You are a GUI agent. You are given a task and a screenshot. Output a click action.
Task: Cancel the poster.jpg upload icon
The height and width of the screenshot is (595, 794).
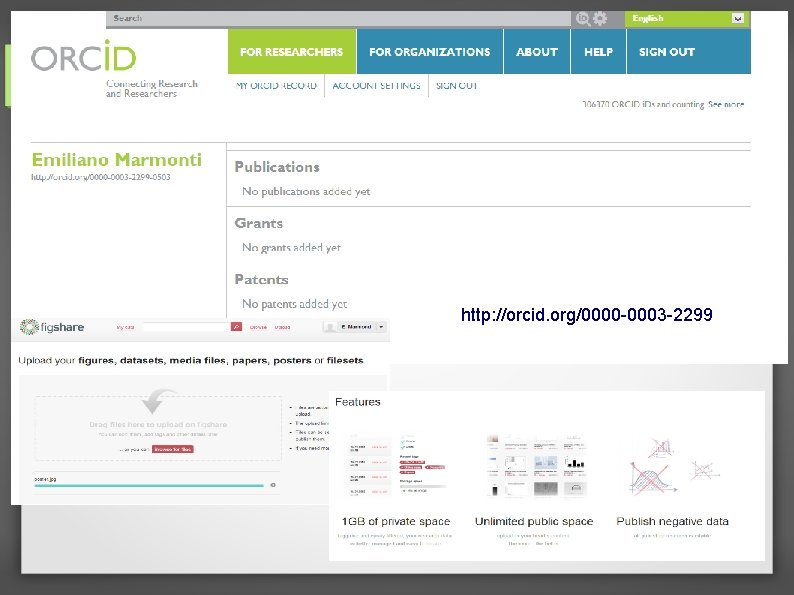coord(273,485)
